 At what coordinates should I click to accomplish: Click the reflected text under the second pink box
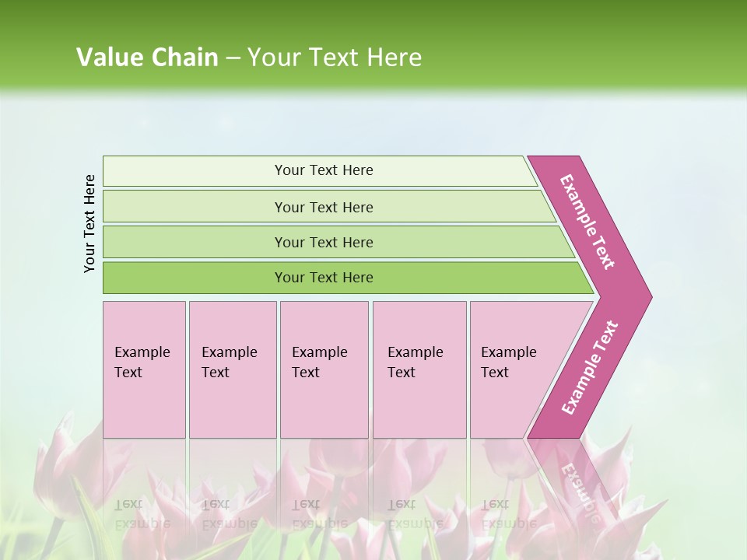[x=229, y=514]
